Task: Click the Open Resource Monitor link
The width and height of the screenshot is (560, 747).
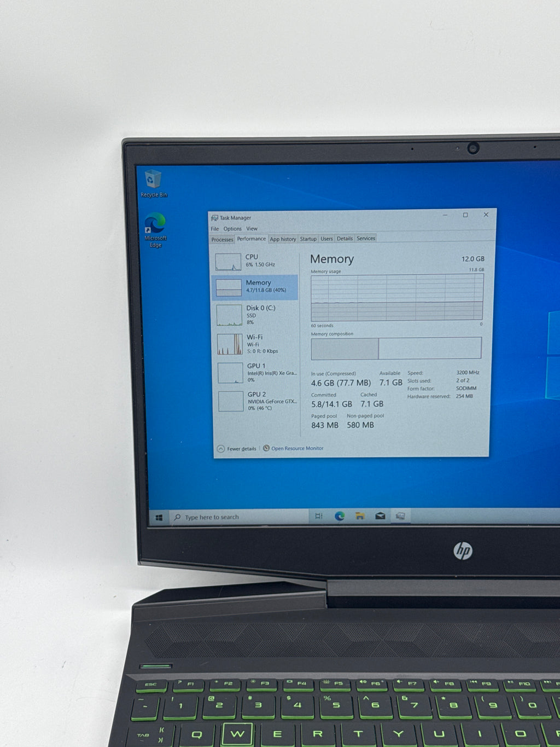Action: tap(297, 448)
